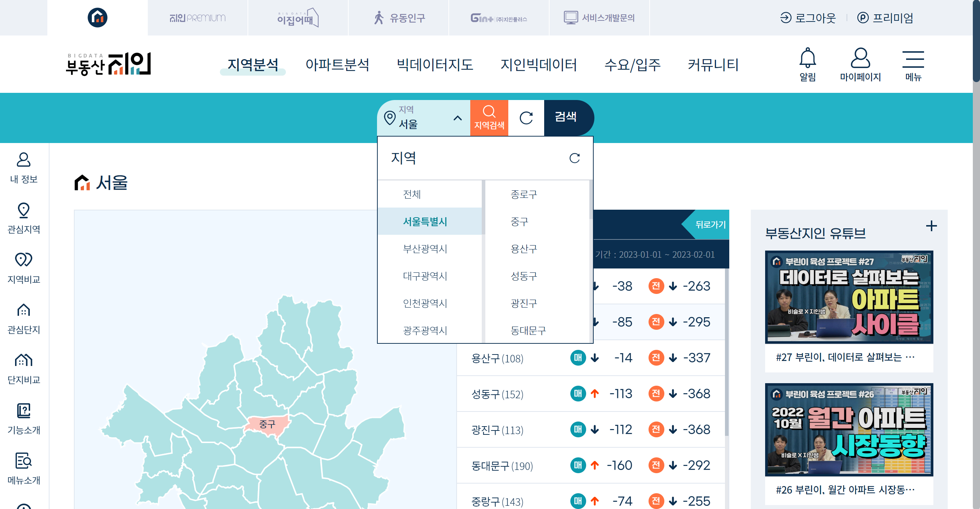
Task: Click the refresh icon beside the search bar
Action: tap(526, 118)
